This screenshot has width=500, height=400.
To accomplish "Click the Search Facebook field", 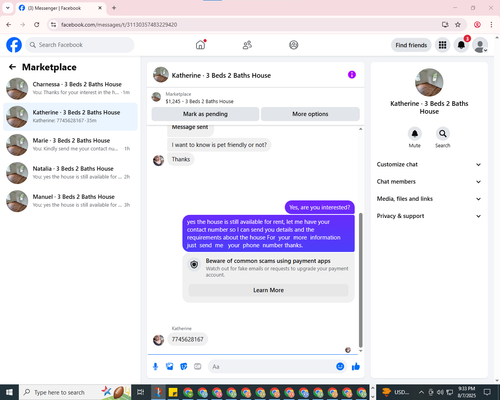I will [x=80, y=45].
